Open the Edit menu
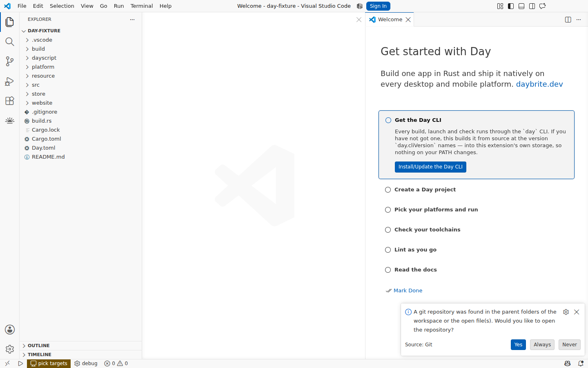 (38, 6)
